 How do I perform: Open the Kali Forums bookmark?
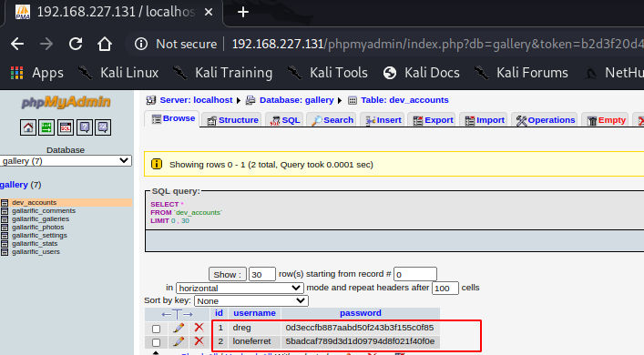521,73
